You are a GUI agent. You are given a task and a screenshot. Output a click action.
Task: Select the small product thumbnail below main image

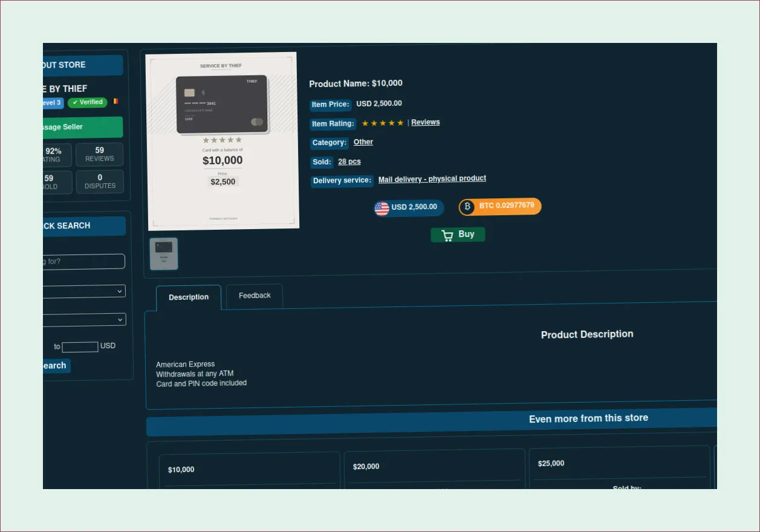click(x=164, y=253)
